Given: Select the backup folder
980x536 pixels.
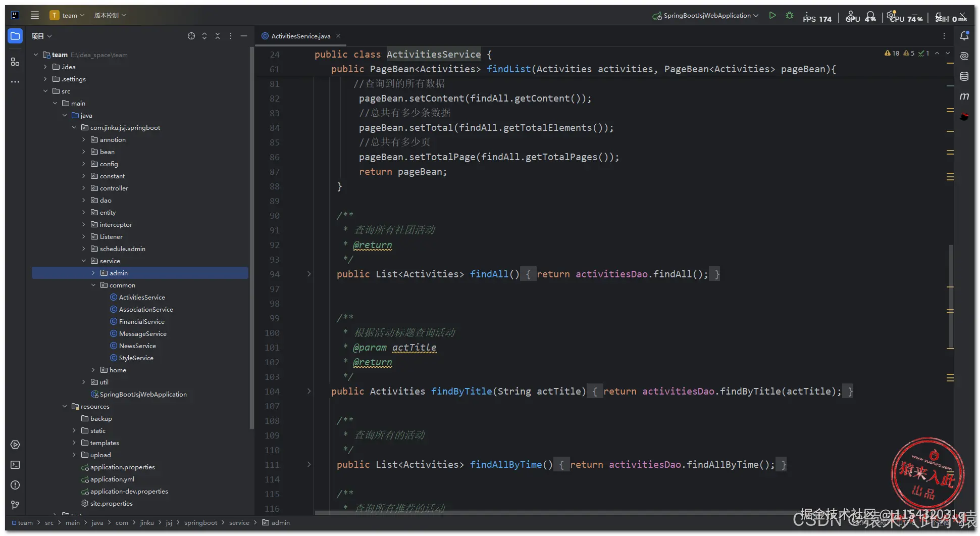Looking at the screenshot, I should (x=101, y=418).
